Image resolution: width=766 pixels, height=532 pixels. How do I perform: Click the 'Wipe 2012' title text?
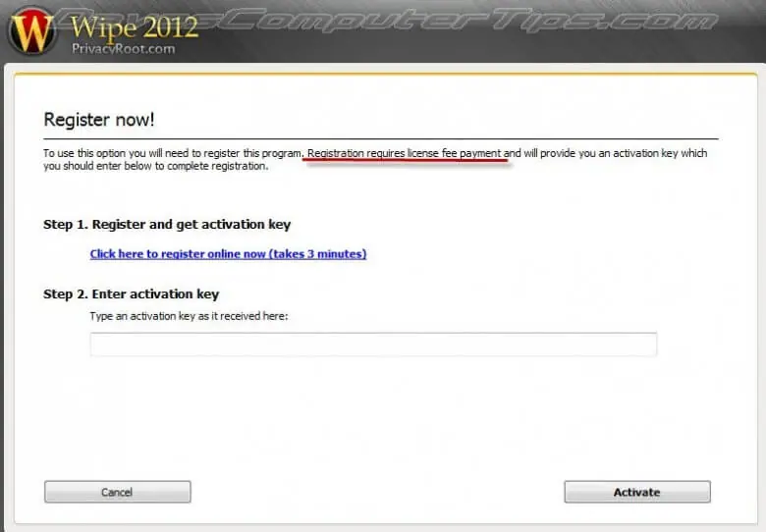pyautogui.click(x=135, y=27)
